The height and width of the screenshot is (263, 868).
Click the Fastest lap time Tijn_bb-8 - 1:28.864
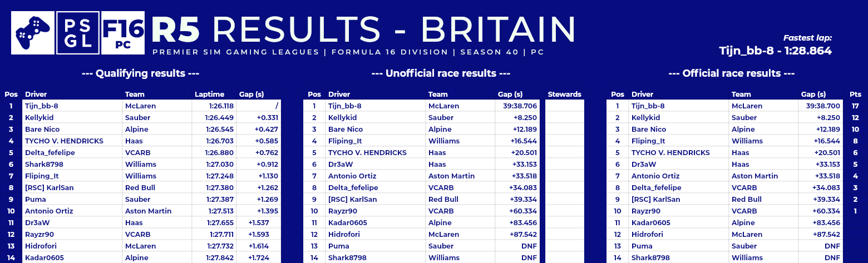776,51
